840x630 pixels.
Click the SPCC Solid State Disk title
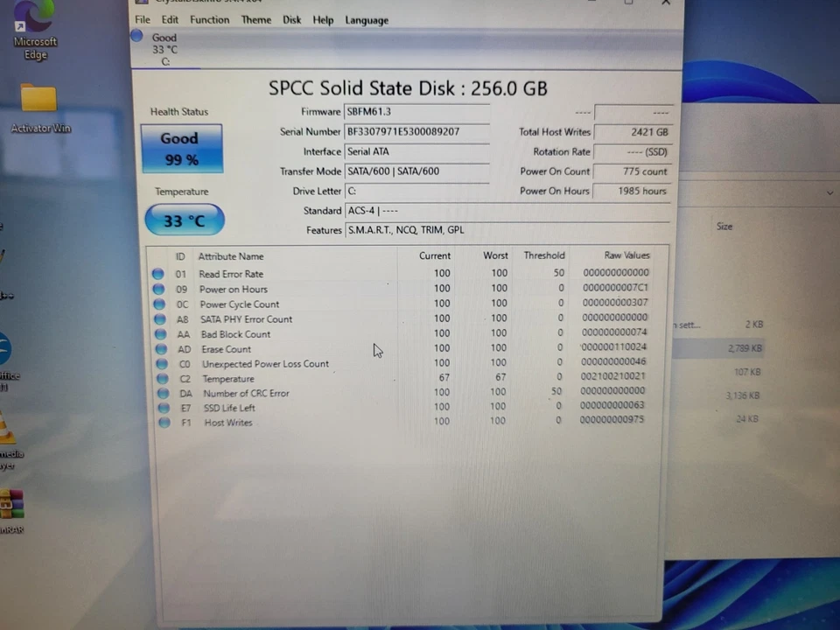tap(408, 88)
